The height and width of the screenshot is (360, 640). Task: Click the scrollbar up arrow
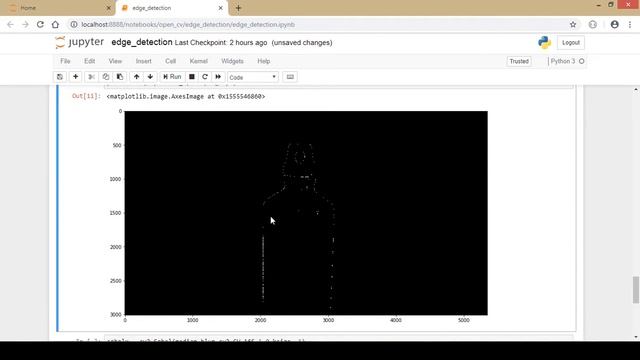coord(636,89)
